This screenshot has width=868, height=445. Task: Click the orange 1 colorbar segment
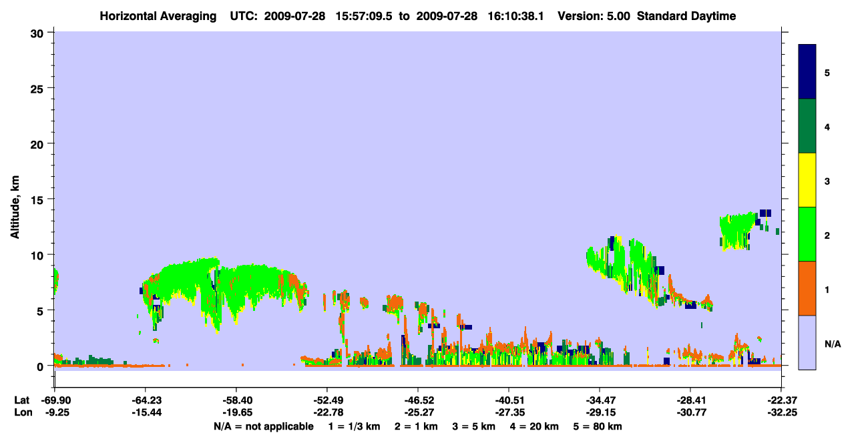click(x=807, y=288)
